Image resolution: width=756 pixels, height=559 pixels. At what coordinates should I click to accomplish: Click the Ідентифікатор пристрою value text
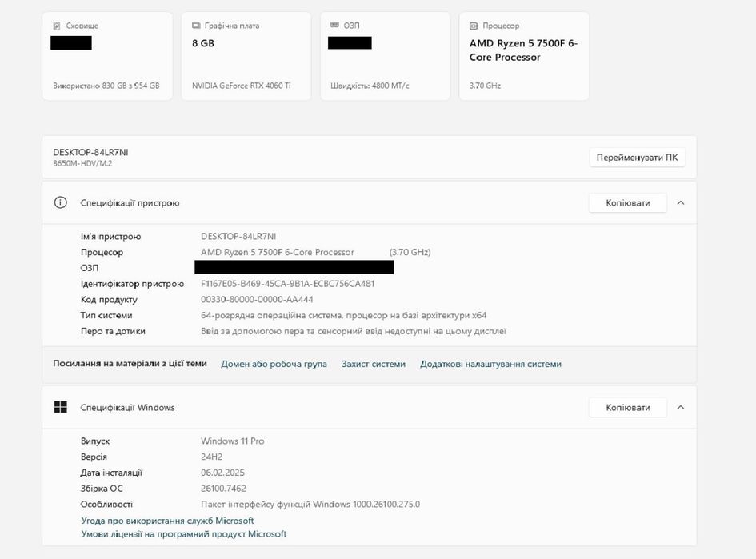tap(287, 284)
